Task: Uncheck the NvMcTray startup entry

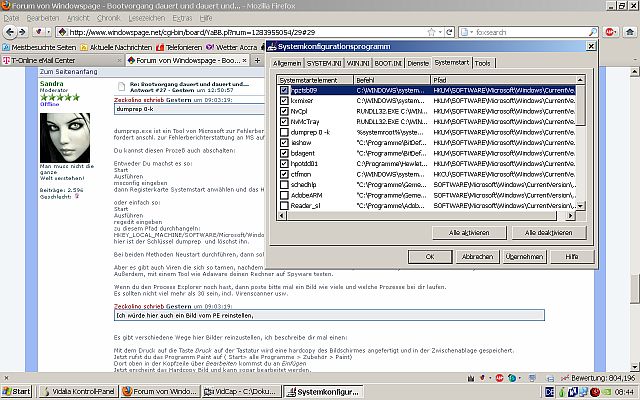Action: click(284, 121)
